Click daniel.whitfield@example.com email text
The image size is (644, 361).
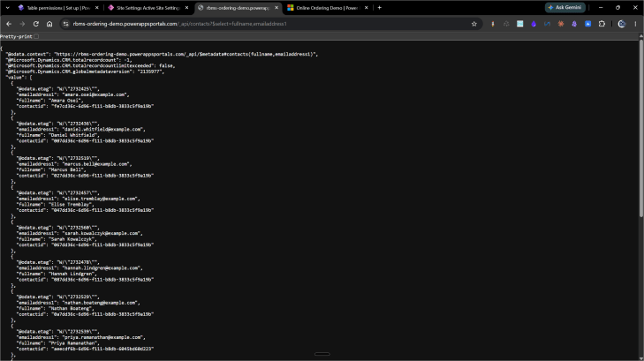coord(102,129)
